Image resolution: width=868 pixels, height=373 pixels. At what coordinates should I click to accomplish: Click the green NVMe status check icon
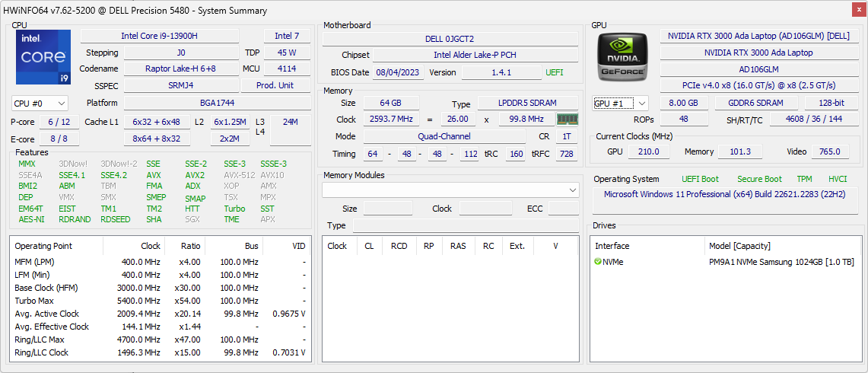coord(597,262)
